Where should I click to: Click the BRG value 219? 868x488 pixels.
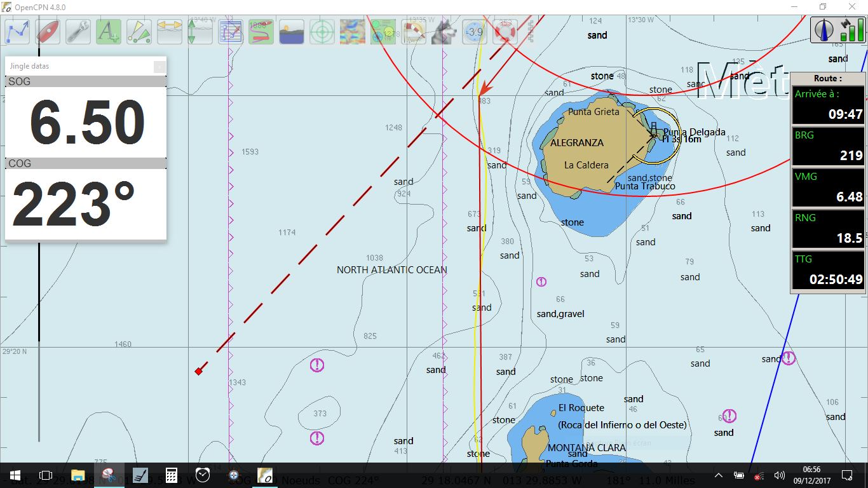click(x=851, y=156)
